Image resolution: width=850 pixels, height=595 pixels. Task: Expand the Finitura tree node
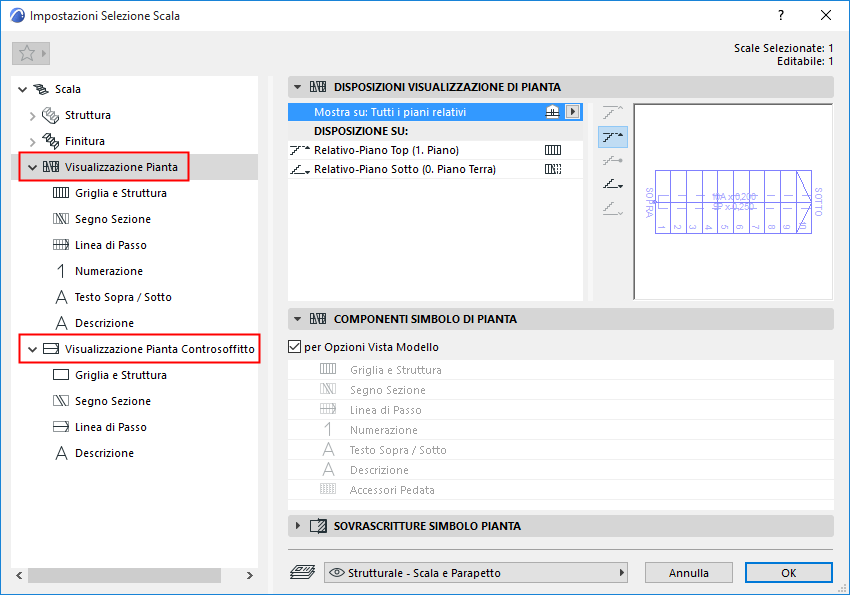[33, 141]
